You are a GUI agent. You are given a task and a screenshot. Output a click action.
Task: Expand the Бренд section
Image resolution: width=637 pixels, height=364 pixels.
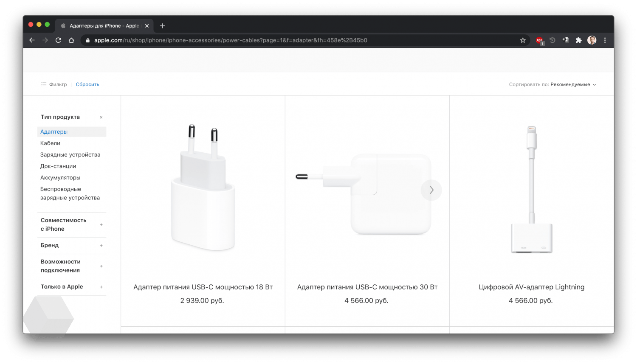[x=71, y=245]
